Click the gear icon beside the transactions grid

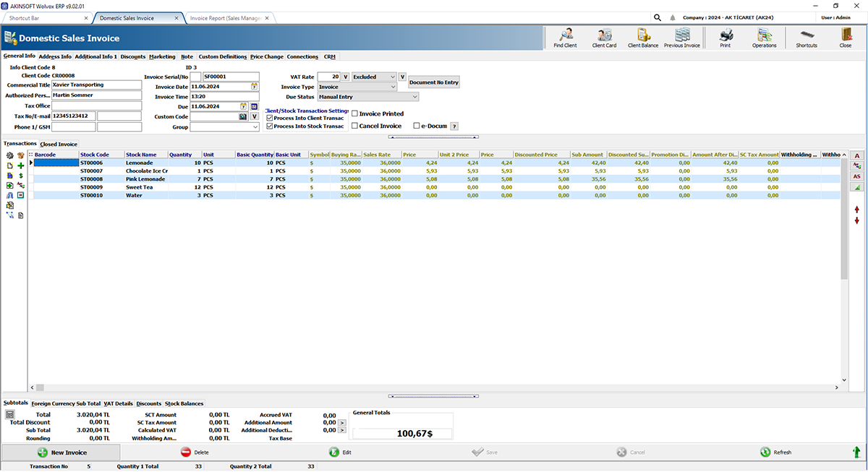click(x=9, y=155)
